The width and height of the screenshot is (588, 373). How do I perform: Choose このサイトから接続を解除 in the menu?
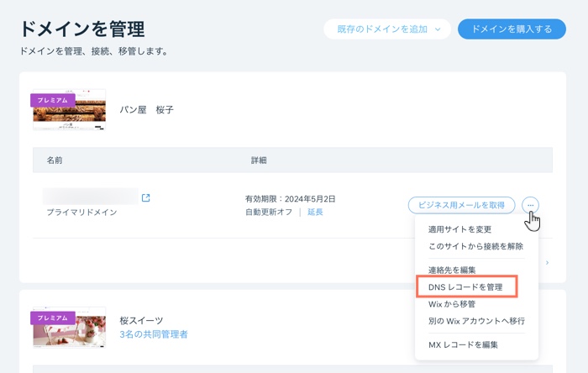coord(475,246)
